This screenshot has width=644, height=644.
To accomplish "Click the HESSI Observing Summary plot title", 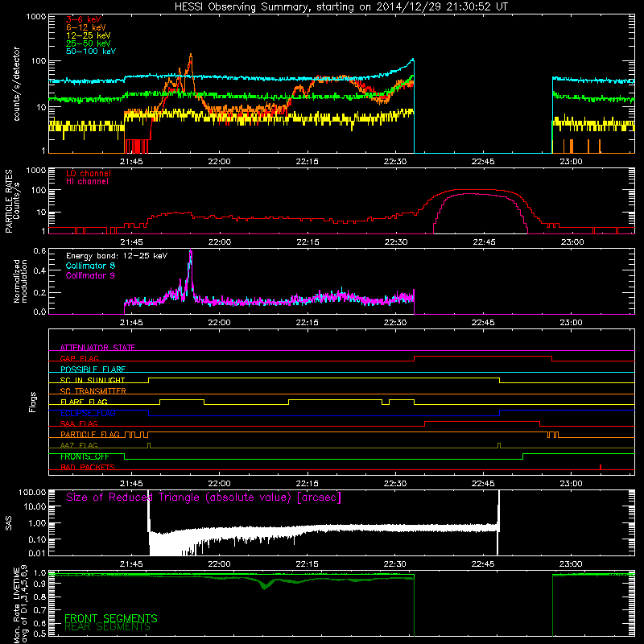I will click(x=341, y=7).
